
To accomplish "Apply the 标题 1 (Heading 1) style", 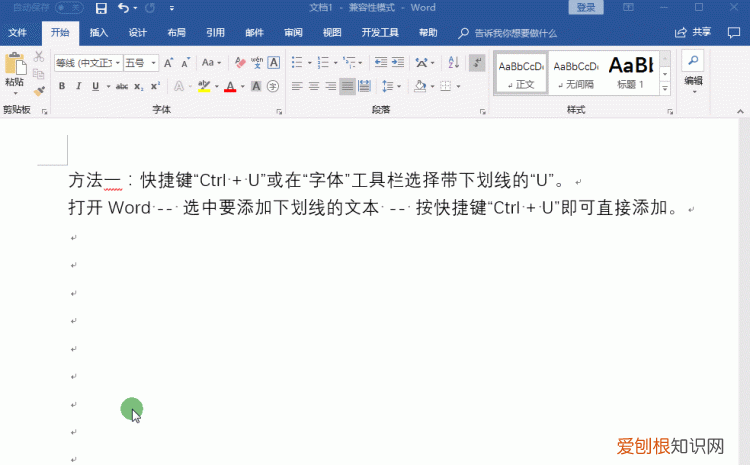I will (x=631, y=73).
